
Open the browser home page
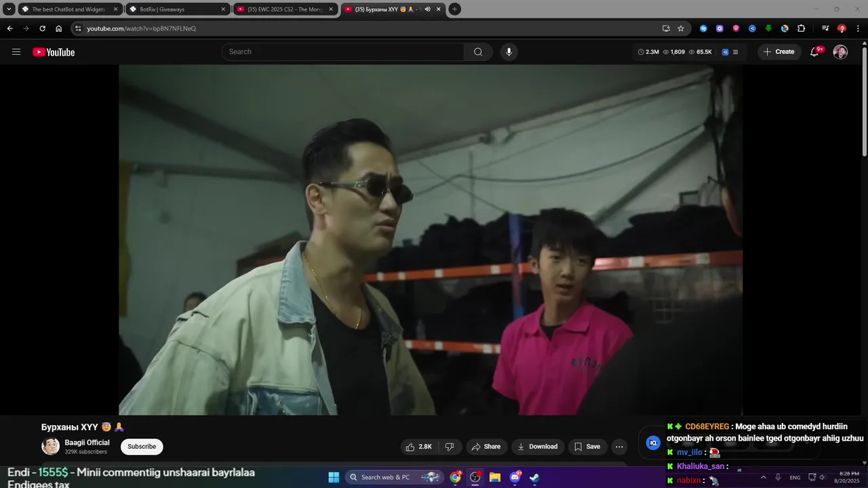pyautogui.click(x=59, y=28)
